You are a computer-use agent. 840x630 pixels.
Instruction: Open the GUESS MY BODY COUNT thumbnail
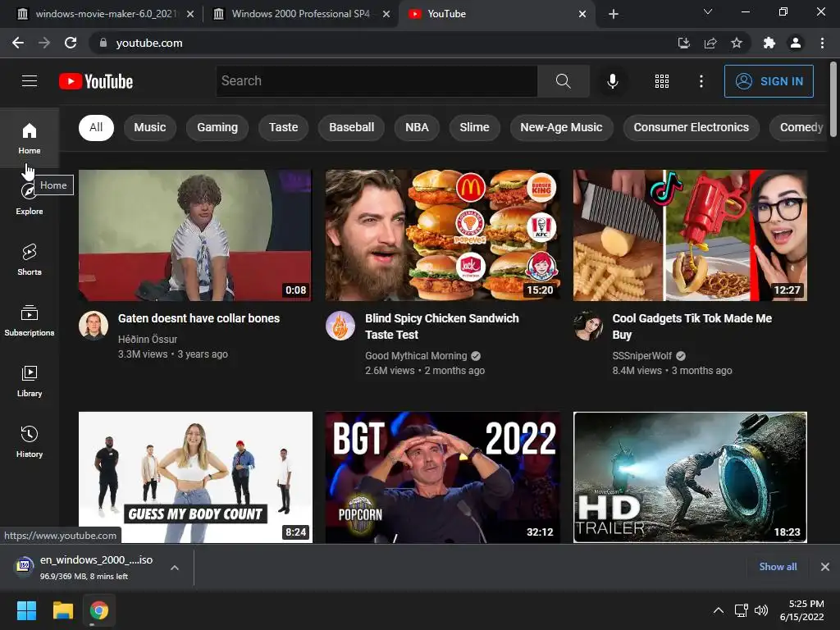(x=195, y=477)
